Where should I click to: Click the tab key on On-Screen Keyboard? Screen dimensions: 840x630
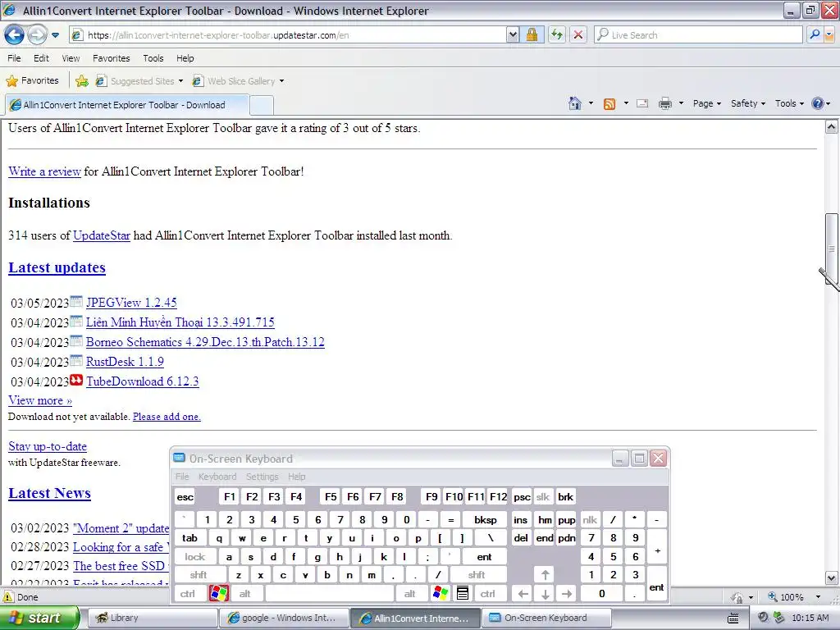[x=189, y=538]
